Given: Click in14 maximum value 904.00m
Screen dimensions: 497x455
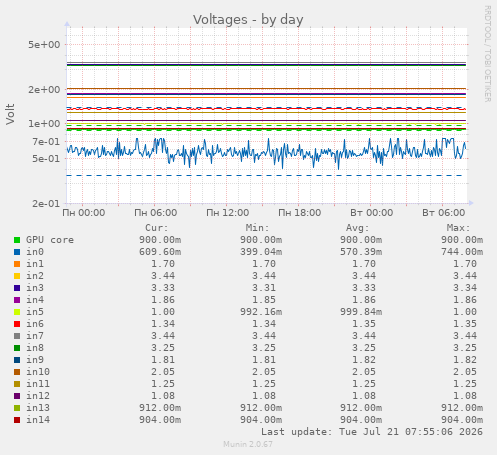Looking at the screenshot, I should pos(462,420).
